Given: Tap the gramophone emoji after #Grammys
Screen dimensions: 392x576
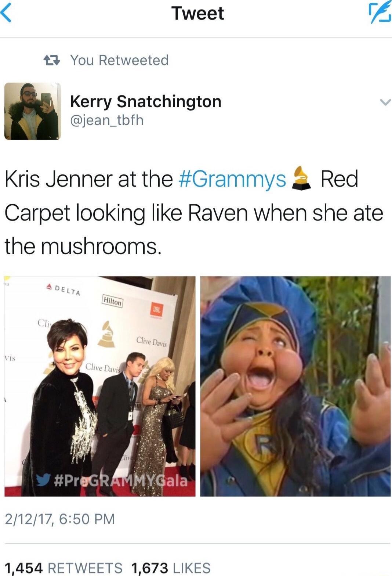Looking at the screenshot, I should click(x=301, y=178).
